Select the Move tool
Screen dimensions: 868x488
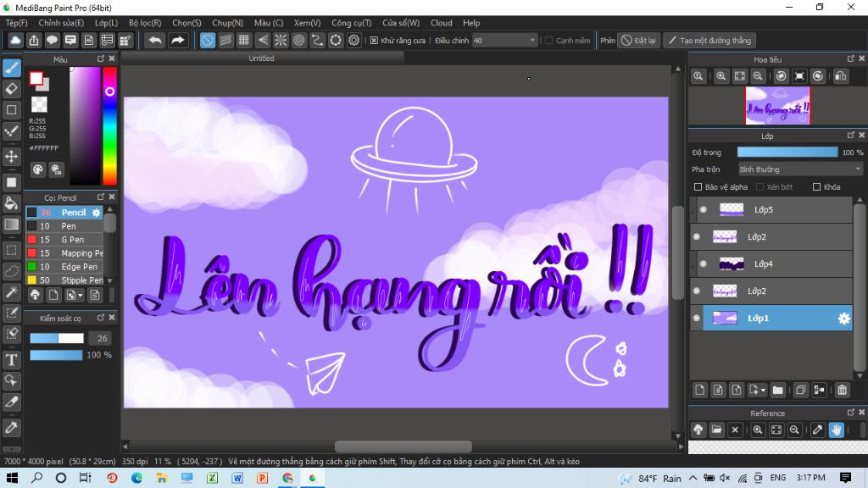(12, 157)
